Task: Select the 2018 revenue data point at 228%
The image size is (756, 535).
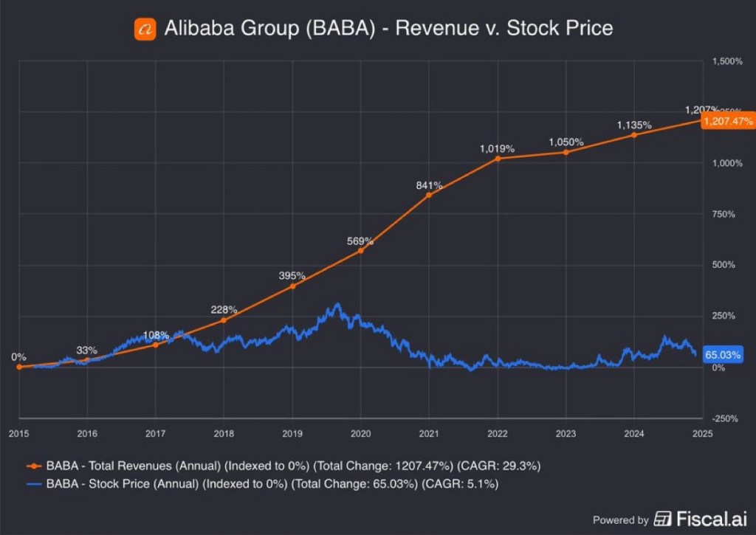Action: 224,320
